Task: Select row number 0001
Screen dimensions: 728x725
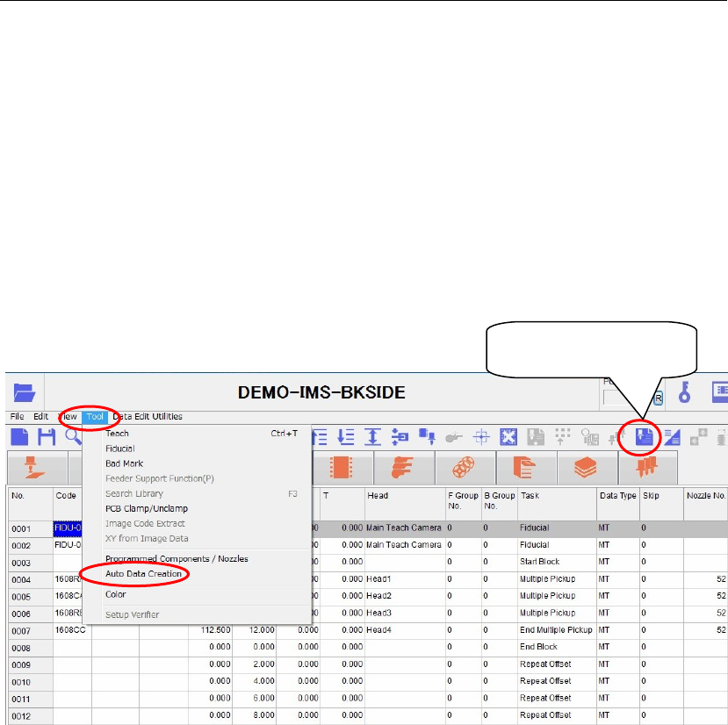Action: [x=30, y=528]
